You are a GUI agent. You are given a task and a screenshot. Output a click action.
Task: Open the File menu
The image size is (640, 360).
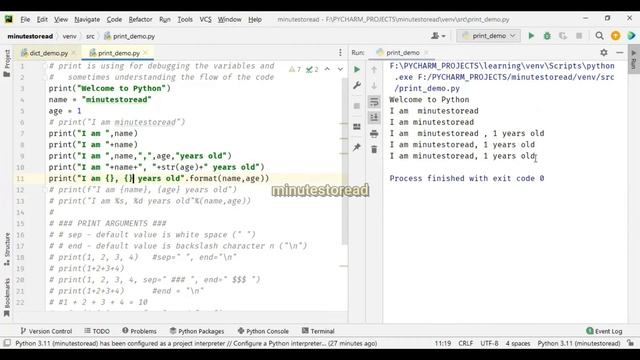click(25, 19)
